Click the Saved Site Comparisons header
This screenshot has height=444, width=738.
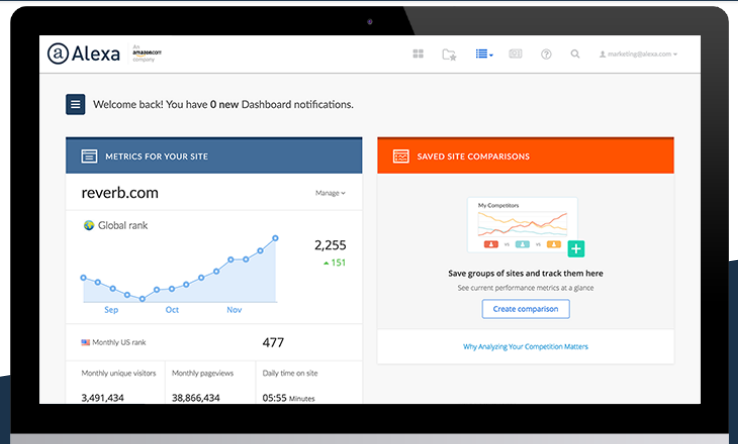pos(526,156)
